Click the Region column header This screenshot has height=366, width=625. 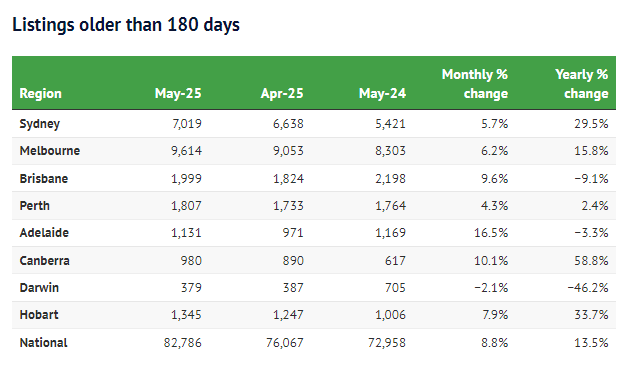coord(40,93)
